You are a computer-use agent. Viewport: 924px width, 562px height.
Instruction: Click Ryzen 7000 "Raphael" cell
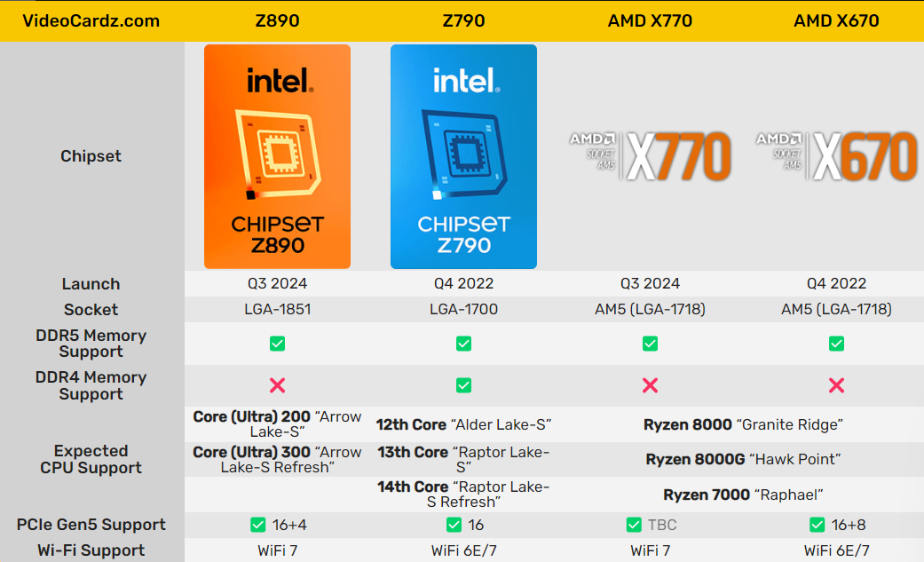coord(743,495)
